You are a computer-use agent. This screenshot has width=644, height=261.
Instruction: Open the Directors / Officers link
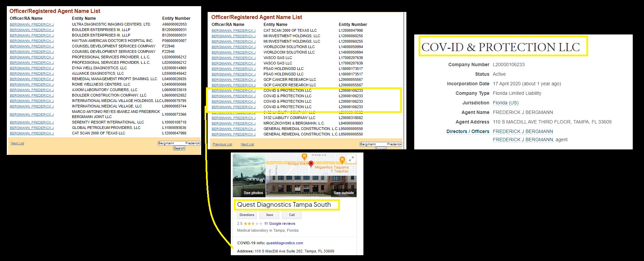click(468, 131)
